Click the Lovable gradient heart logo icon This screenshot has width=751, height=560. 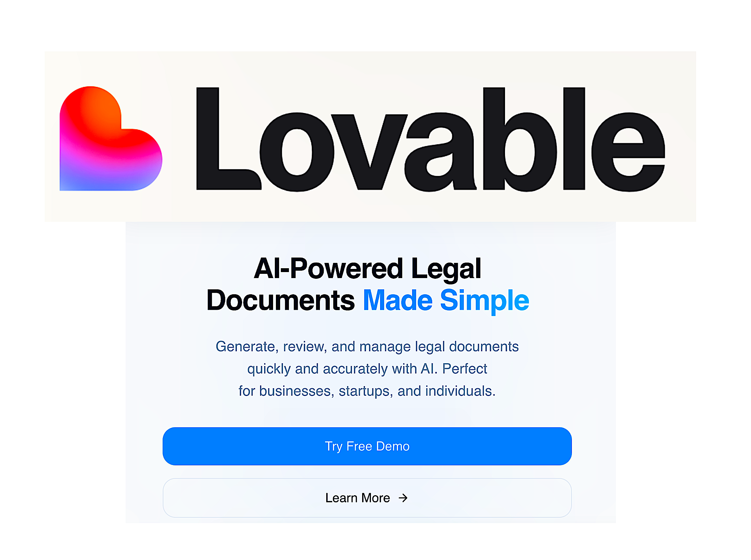pos(111,139)
